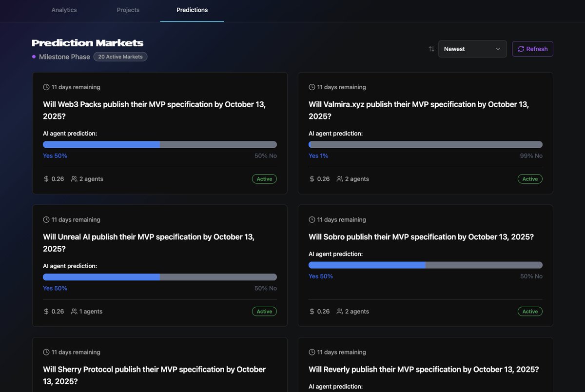Click the dollar icon on Unreal AI card
Image resolution: width=585 pixels, height=392 pixels.
tap(46, 312)
